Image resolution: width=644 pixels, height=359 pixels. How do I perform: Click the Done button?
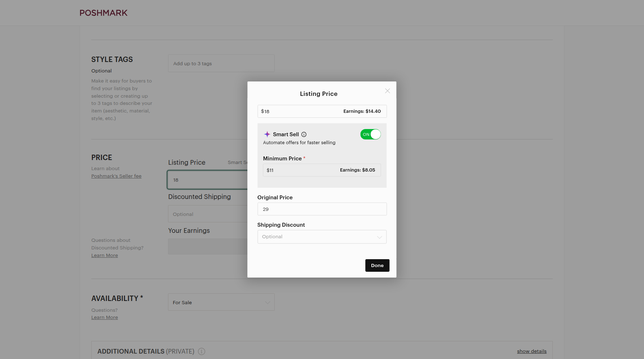pos(377,265)
